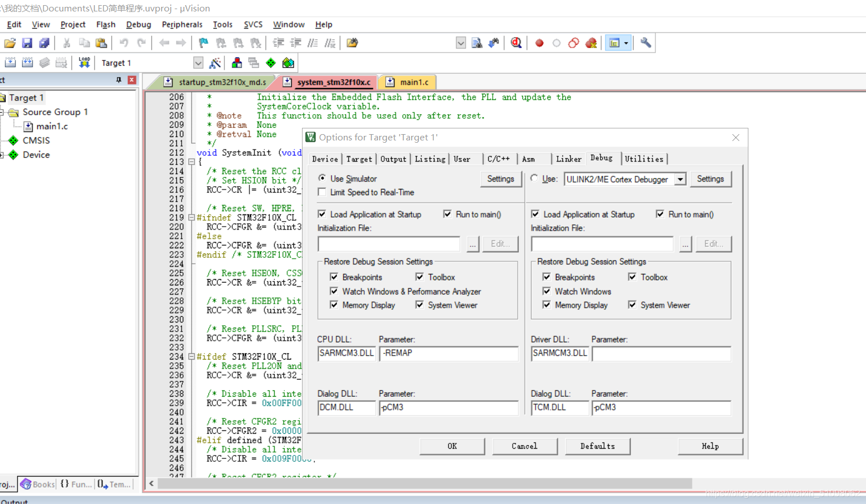
Task: Click the Download (LOAD) to flash icon
Action: click(84, 63)
